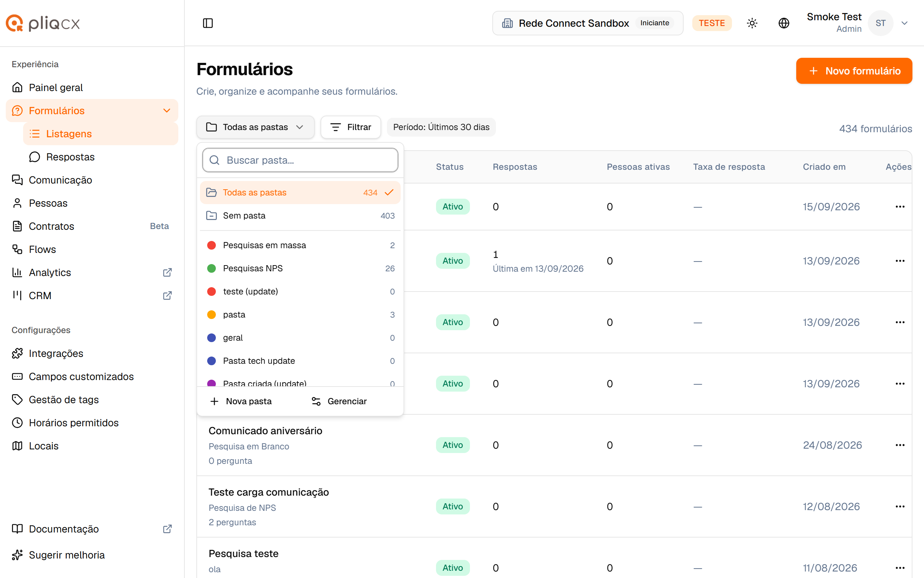Screen dimensions: 924x578
Task: Click the pliq CX logo
Action: point(43,23)
